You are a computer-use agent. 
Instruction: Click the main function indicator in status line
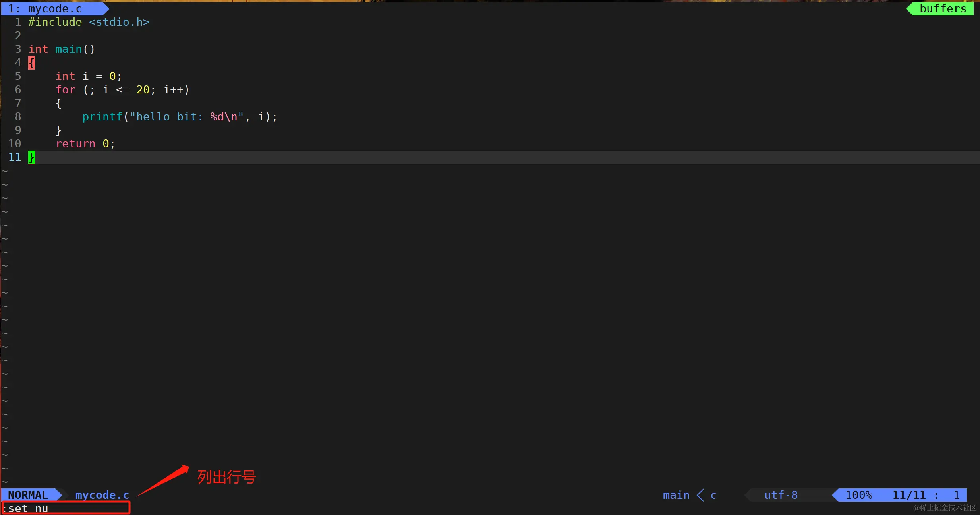tap(676, 495)
